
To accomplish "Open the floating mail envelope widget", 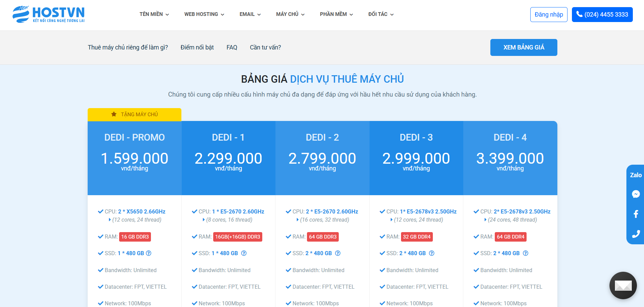I will 623,285.
